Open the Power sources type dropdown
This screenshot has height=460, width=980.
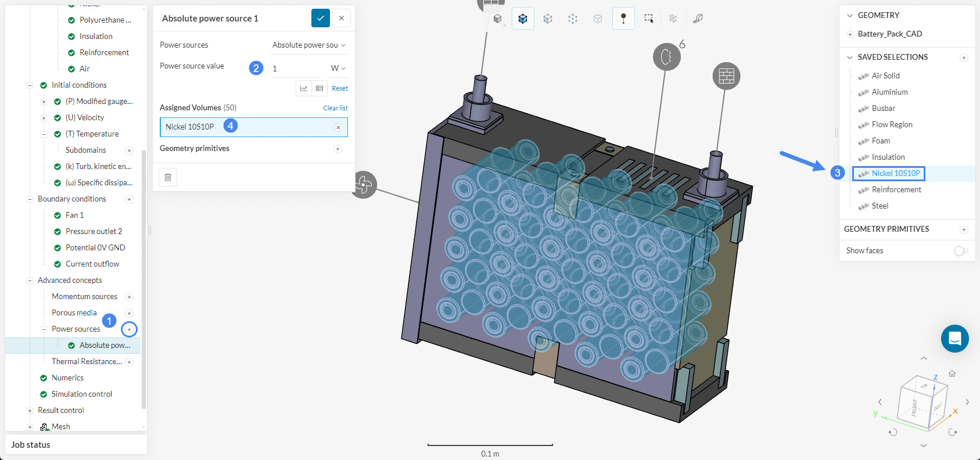pyautogui.click(x=309, y=45)
